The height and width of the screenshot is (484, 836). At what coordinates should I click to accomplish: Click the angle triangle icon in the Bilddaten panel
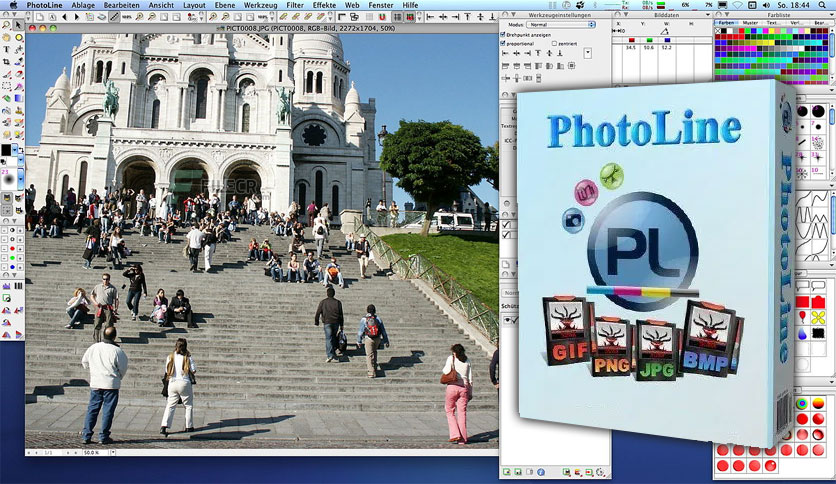pos(664,31)
